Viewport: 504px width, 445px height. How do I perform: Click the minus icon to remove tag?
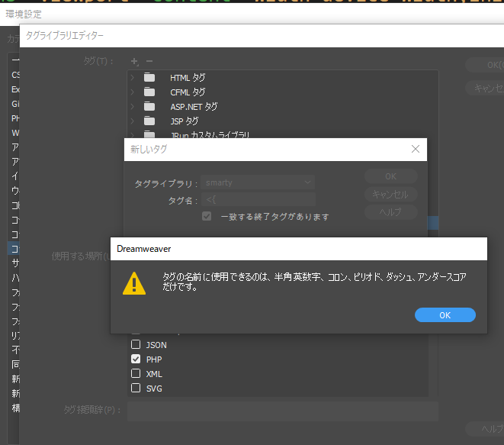pyautogui.click(x=149, y=61)
